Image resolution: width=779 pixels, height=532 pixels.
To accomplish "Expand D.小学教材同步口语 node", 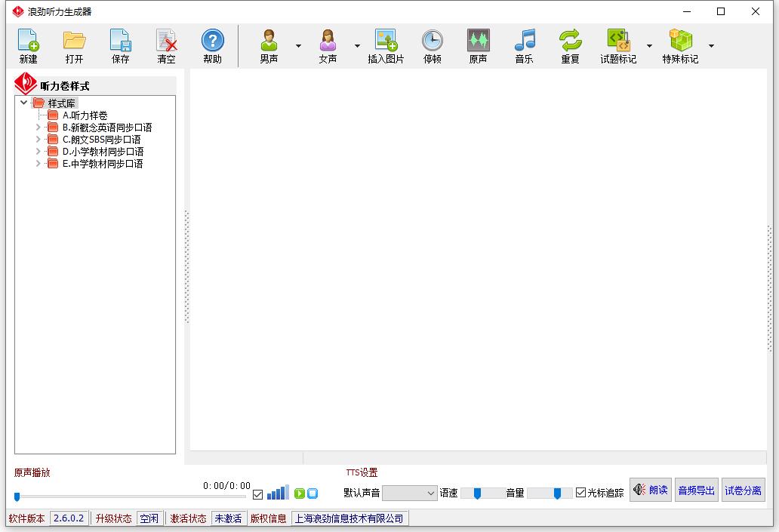I will [x=38, y=151].
